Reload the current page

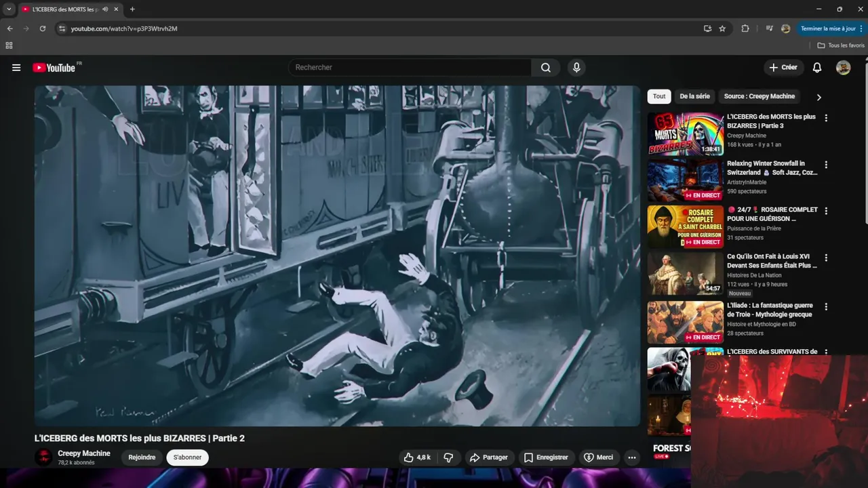pyautogui.click(x=43, y=28)
